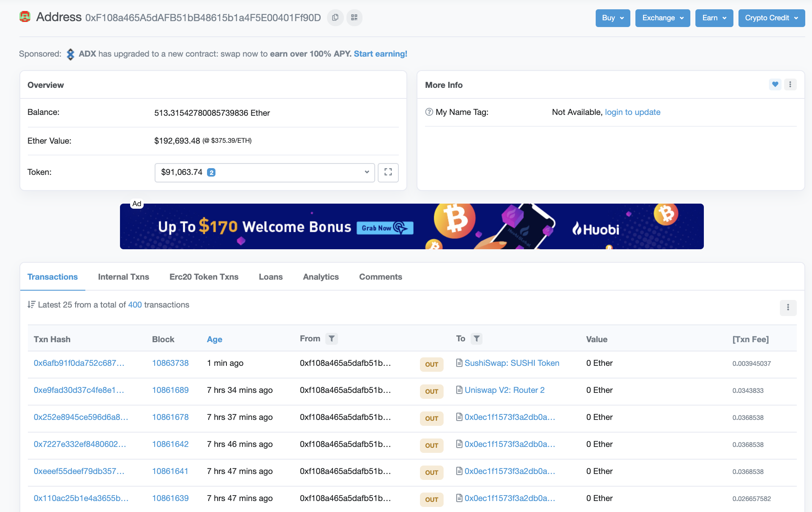Open 0x0ec1f1573f3a2db0a in block 10861678 row
Image resolution: width=812 pixels, height=512 pixels.
(510, 417)
